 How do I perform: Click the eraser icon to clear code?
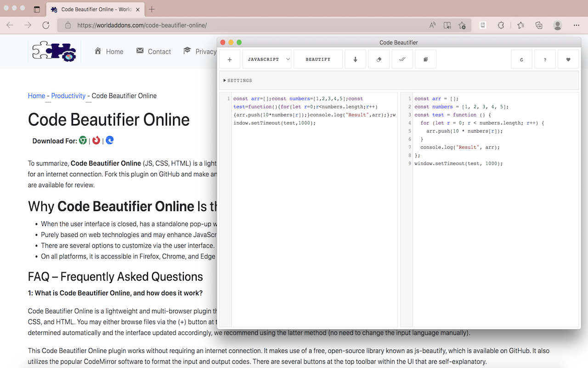click(x=379, y=59)
